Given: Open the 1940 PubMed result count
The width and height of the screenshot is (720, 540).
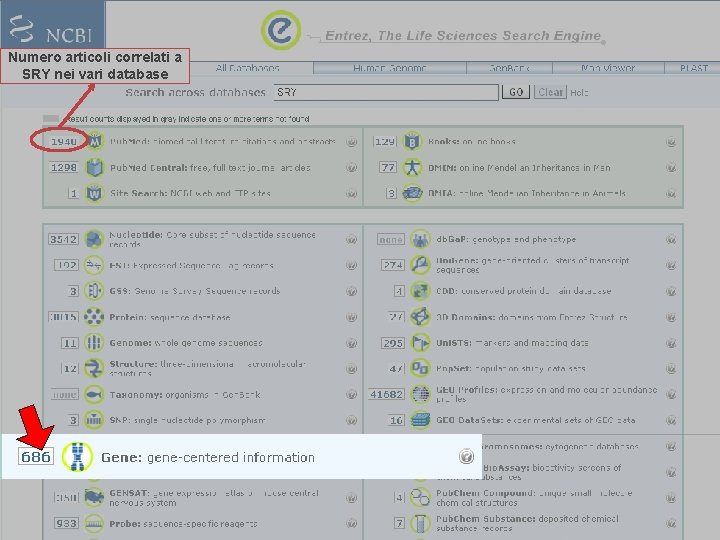Looking at the screenshot, I should 63,141.
